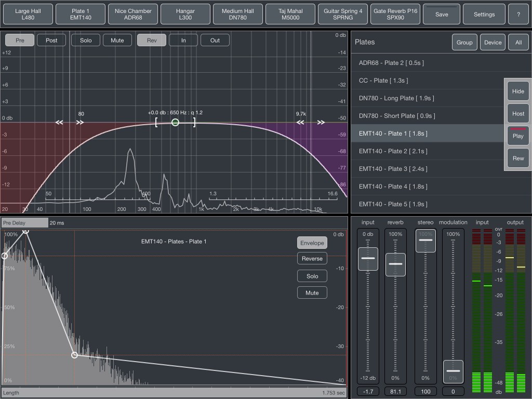532x399 pixels.
Task: Switch to the Large Hall L480 preset tab
Action: [28, 15]
